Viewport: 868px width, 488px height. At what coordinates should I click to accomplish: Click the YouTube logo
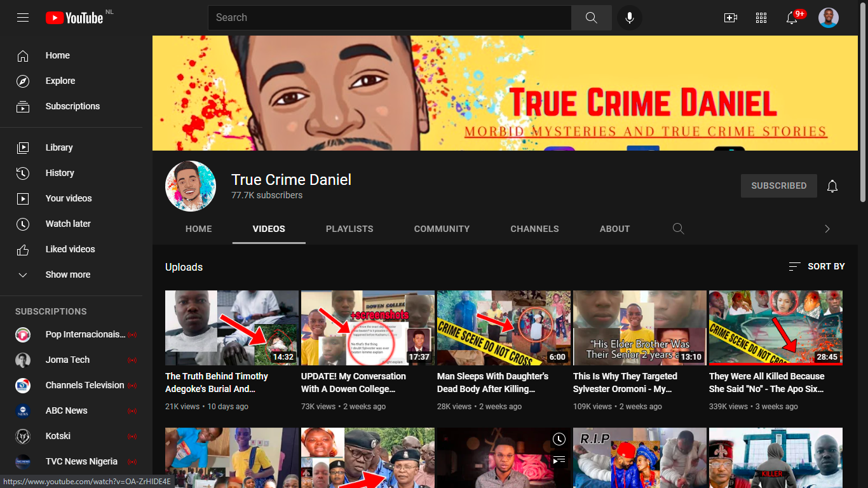click(x=74, y=18)
